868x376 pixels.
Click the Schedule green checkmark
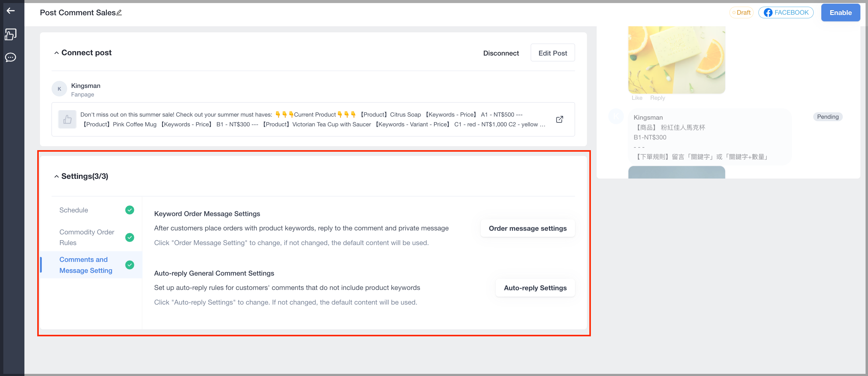point(130,210)
